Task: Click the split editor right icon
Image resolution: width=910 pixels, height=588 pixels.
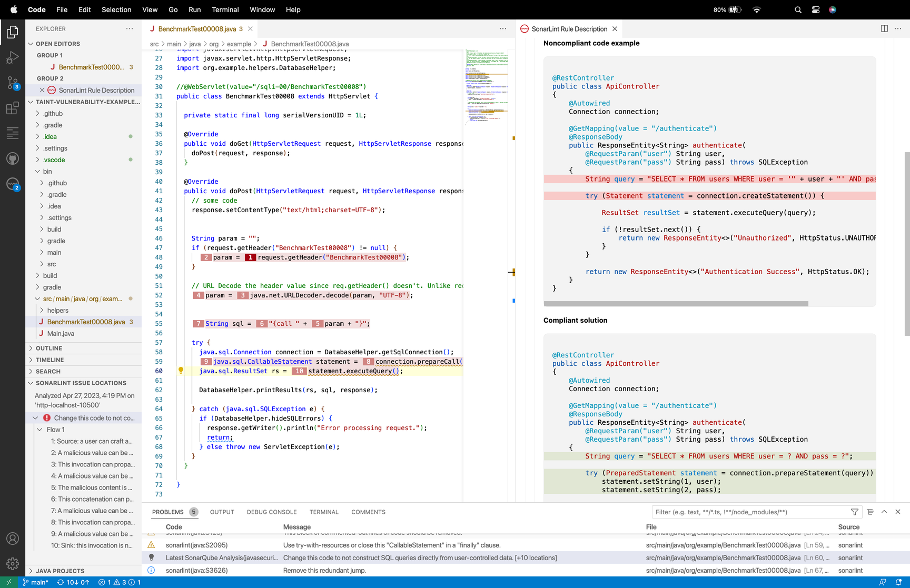Action: pyautogui.click(x=884, y=28)
